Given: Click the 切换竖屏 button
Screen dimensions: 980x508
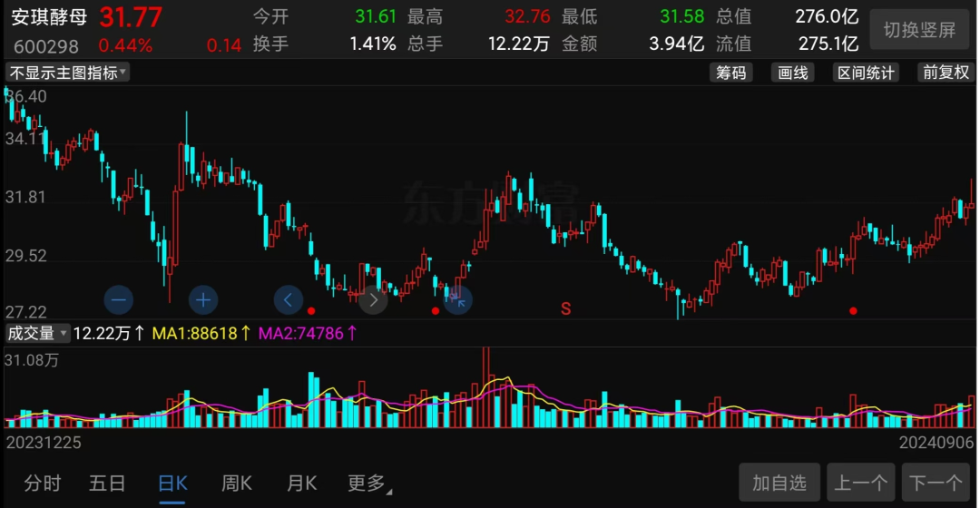Looking at the screenshot, I should [x=919, y=30].
